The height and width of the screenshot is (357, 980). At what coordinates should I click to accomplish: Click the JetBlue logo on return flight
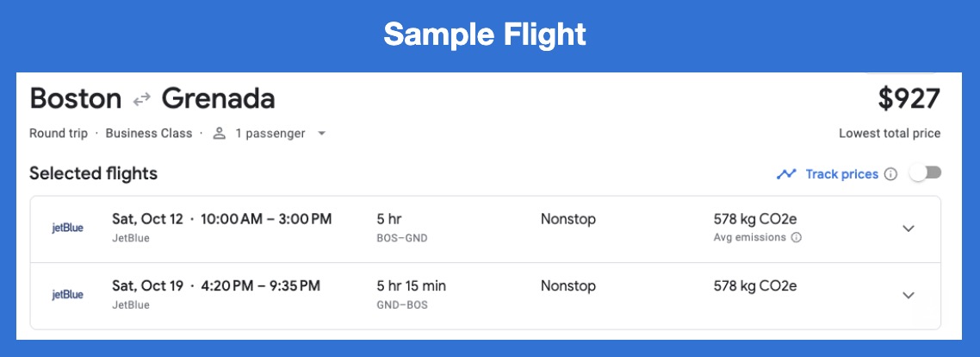tap(68, 295)
